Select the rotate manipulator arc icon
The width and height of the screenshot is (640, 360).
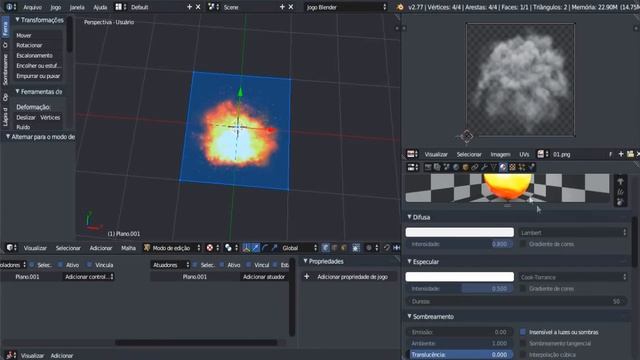[265, 248]
